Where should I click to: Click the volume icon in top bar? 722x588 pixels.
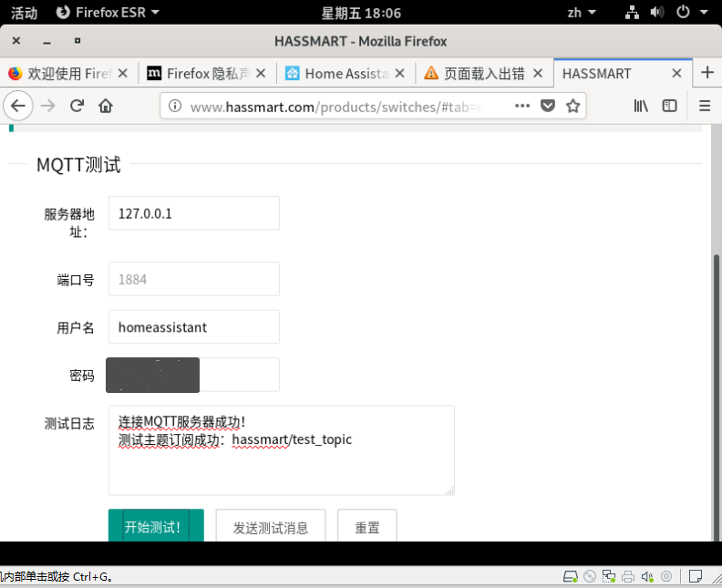pyautogui.click(x=657, y=13)
